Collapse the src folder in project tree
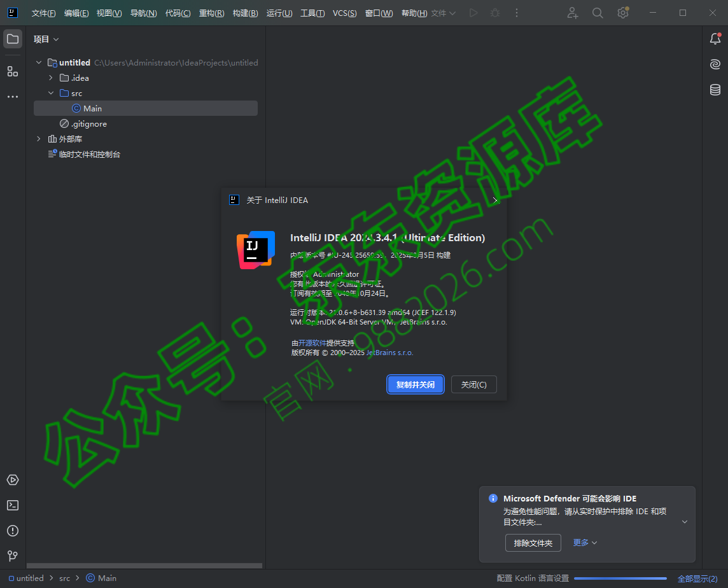The image size is (728, 588). pyautogui.click(x=51, y=92)
